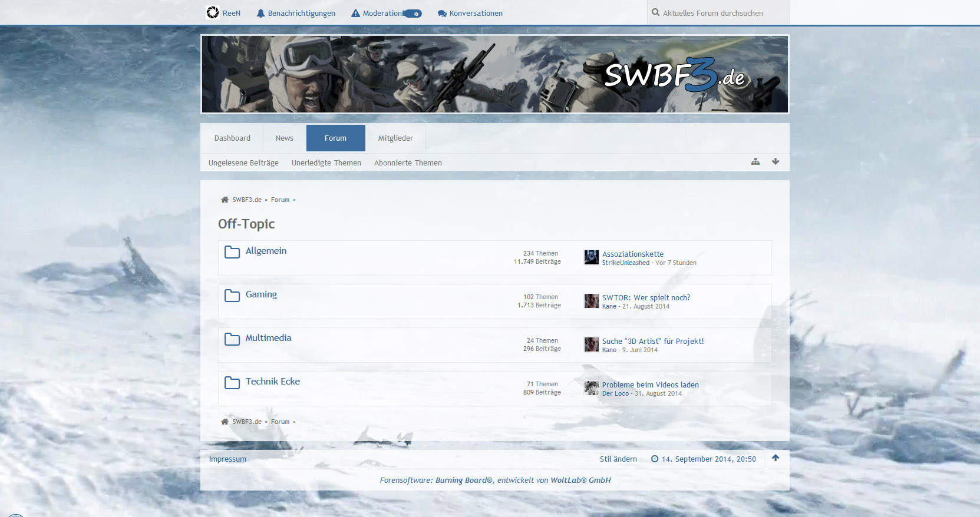The image size is (980, 517).
Task: Click the home icon in bottom breadcrumb
Action: tap(225, 422)
